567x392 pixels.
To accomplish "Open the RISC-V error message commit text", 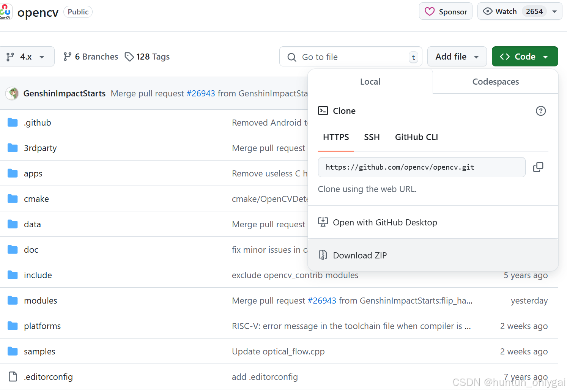I will [351, 326].
